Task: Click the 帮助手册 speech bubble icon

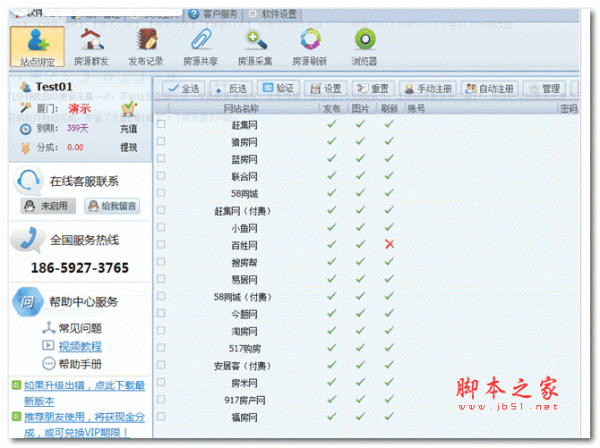Action: [49, 363]
